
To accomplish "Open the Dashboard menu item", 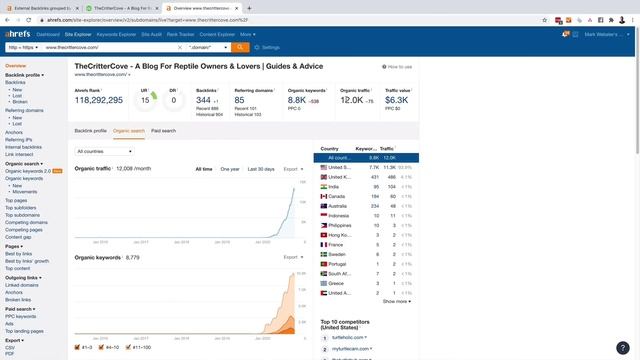I will (x=48, y=34).
